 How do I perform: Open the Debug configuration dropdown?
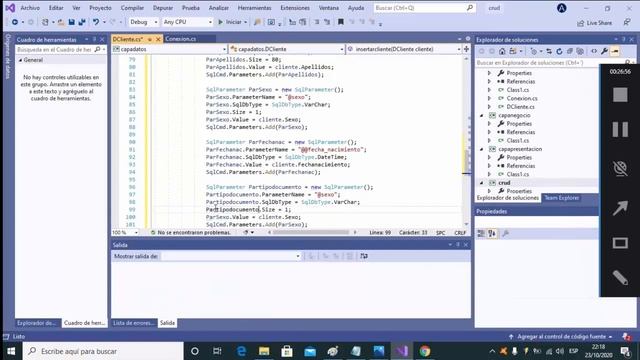click(x=143, y=22)
